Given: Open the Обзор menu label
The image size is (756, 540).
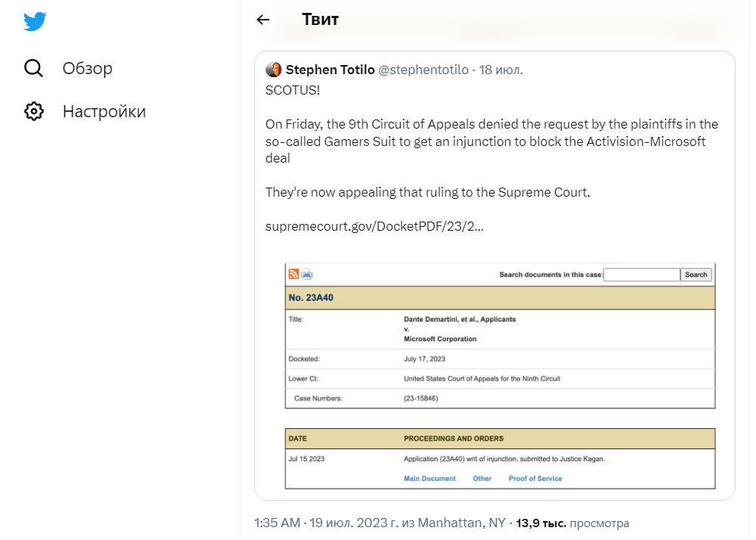Looking at the screenshot, I should (88, 69).
